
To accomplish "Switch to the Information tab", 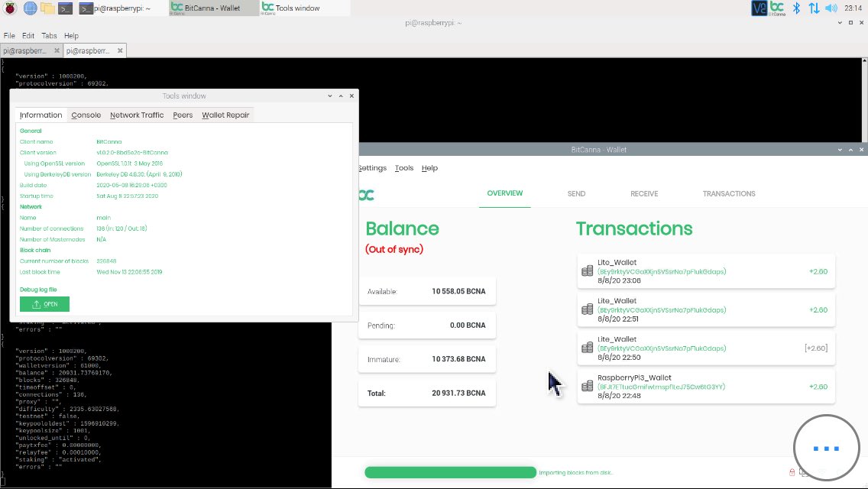I will [x=41, y=115].
